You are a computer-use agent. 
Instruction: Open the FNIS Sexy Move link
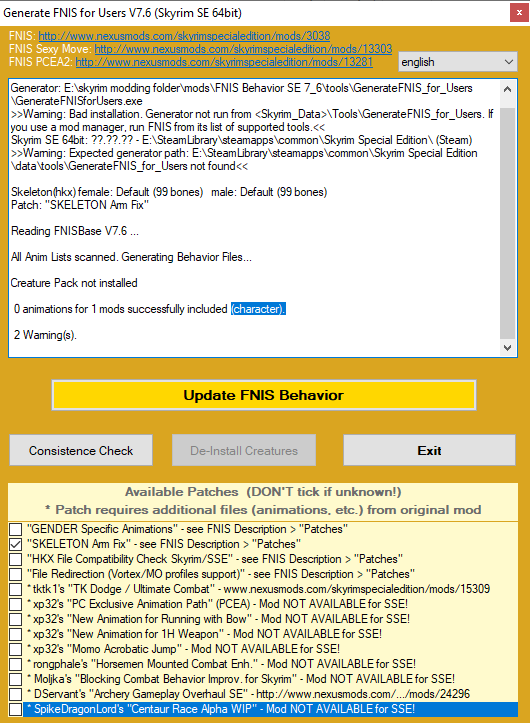(243, 48)
